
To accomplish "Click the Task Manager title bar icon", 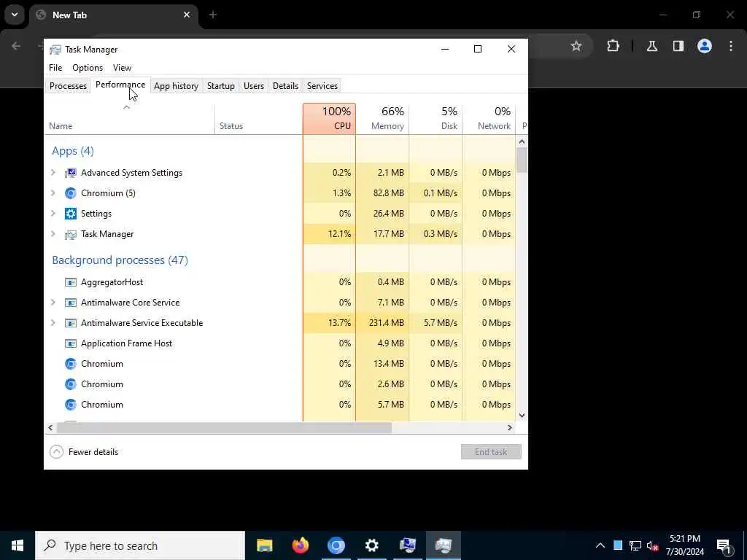I will tap(55, 50).
